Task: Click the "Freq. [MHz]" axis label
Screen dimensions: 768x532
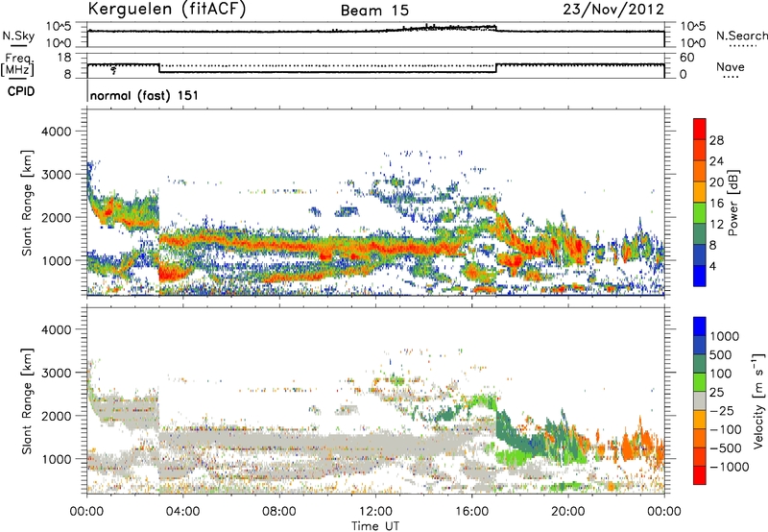Action: point(17,65)
